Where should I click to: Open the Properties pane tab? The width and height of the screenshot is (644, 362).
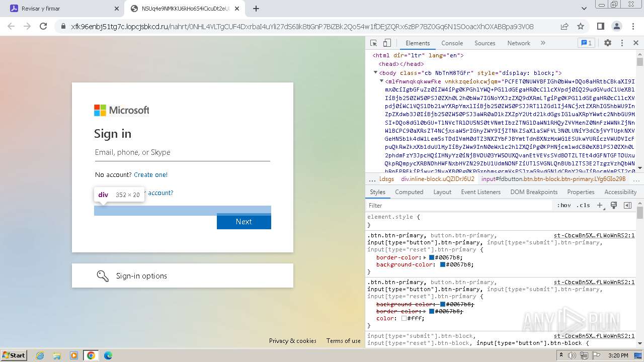[581, 192]
